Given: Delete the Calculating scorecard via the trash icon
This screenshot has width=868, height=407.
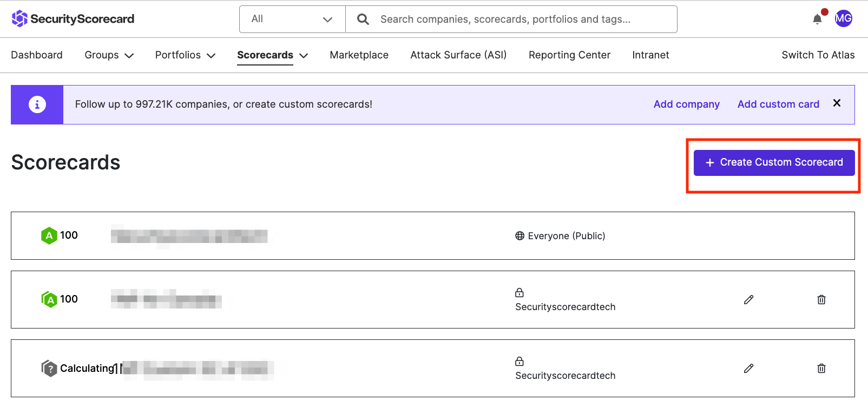Looking at the screenshot, I should point(821,368).
